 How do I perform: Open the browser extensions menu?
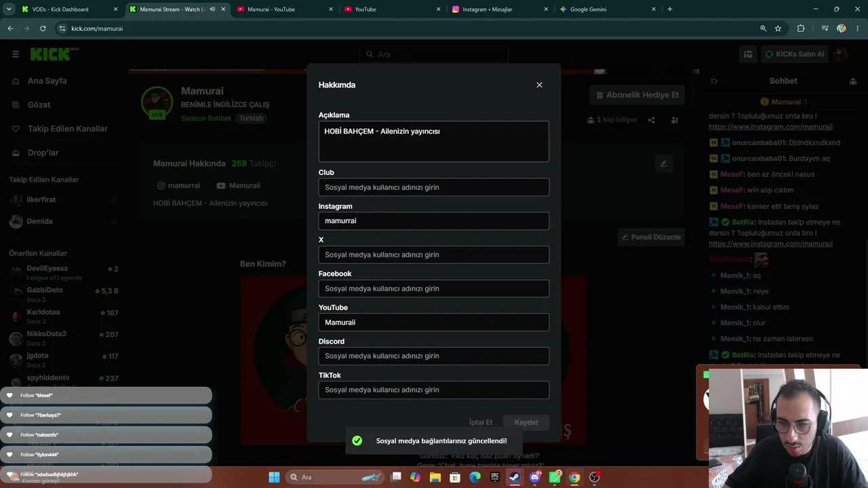[x=801, y=28]
